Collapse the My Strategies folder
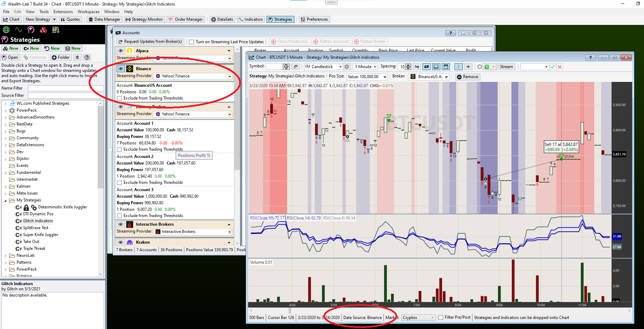Screen dimensions: 644x329 pos(6,200)
